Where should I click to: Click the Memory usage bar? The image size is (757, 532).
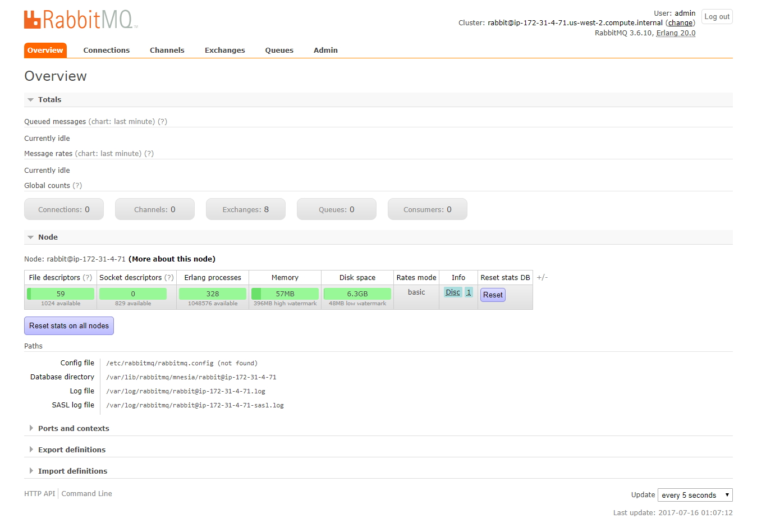285,293
